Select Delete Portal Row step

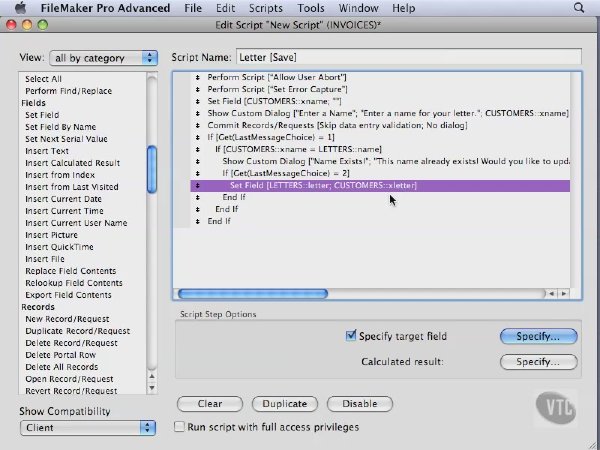pyautogui.click(x=60, y=355)
